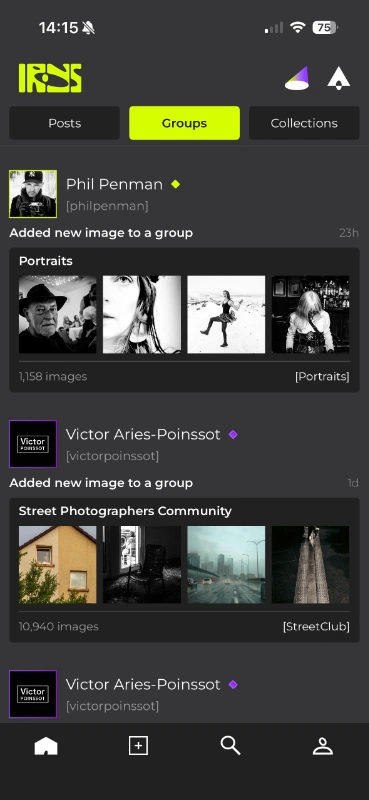This screenshot has height=800, width=369.
Task: Tap the 1d timestamp
Action: point(353,483)
